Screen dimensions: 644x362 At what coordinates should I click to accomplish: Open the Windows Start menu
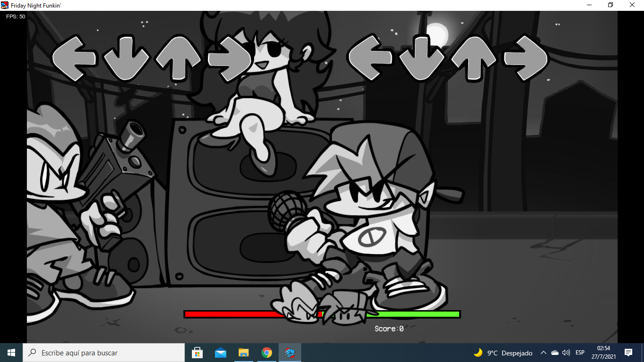coord(11,353)
